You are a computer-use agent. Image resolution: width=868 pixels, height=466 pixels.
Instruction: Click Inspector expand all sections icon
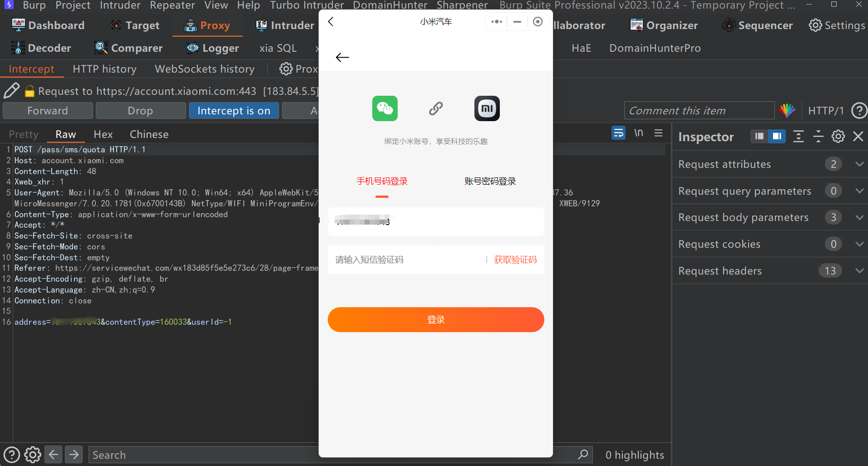799,136
